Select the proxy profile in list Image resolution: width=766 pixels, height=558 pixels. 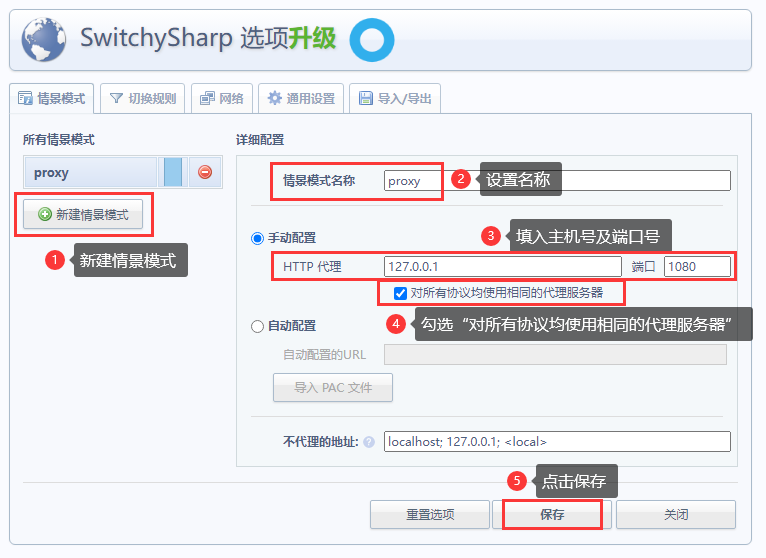pos(90,172)
